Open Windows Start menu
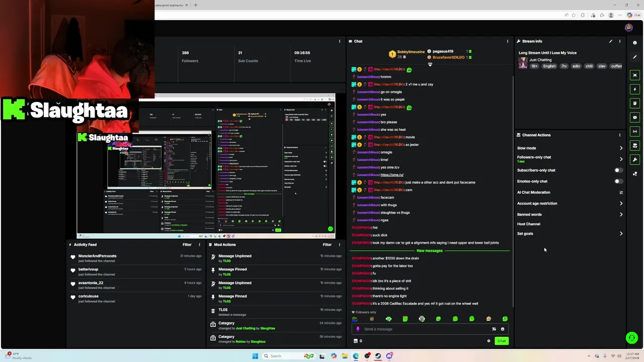This screenshot has height=362, width=644. [x=255, y=356]
